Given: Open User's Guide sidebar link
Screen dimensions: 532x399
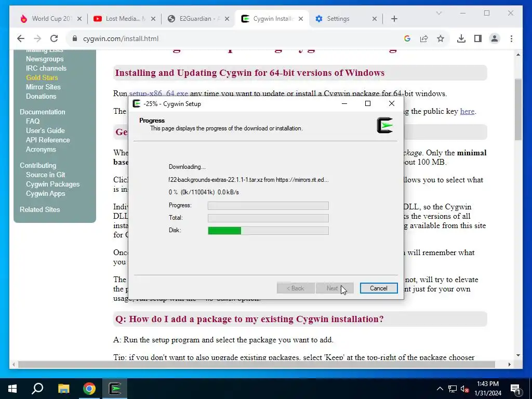Looking at the screenshot, I should (x=45, y=130).
